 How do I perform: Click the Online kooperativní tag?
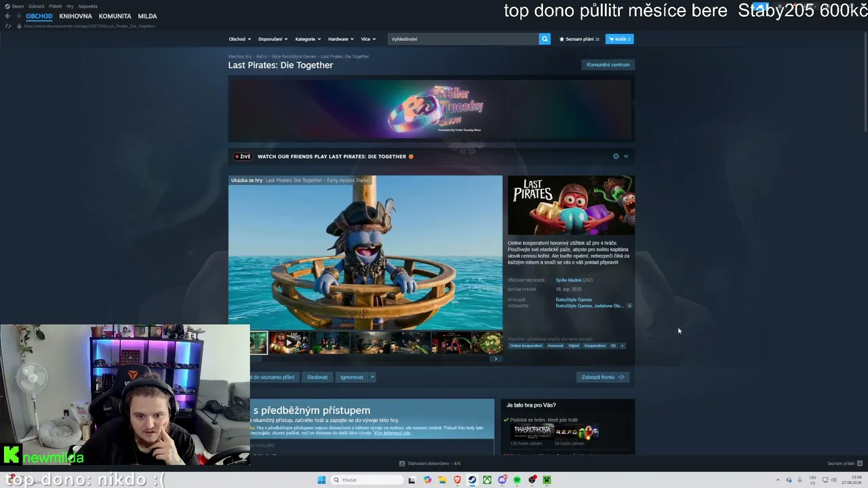tap(526, 346)
